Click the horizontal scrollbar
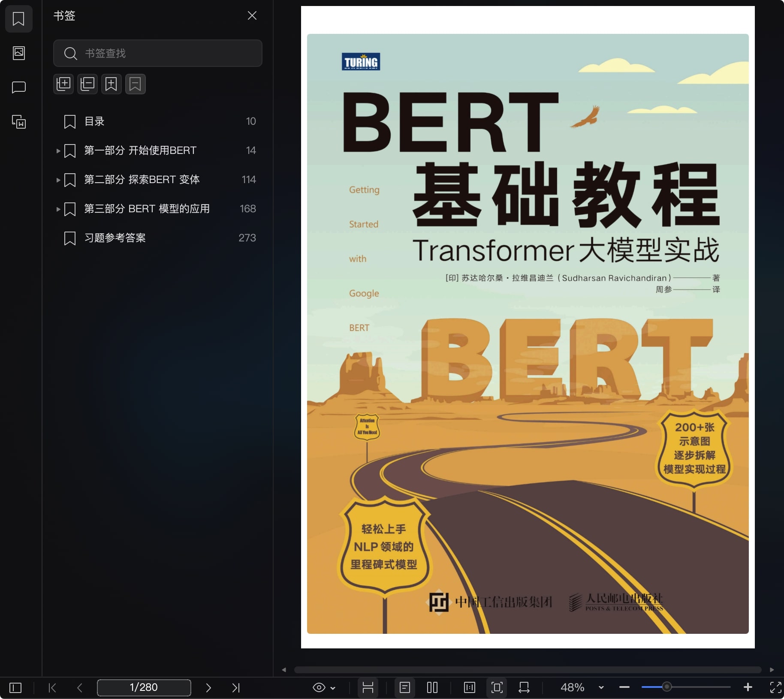The height and width of the screenshot is (699, 784). click(x=528, y=670)
